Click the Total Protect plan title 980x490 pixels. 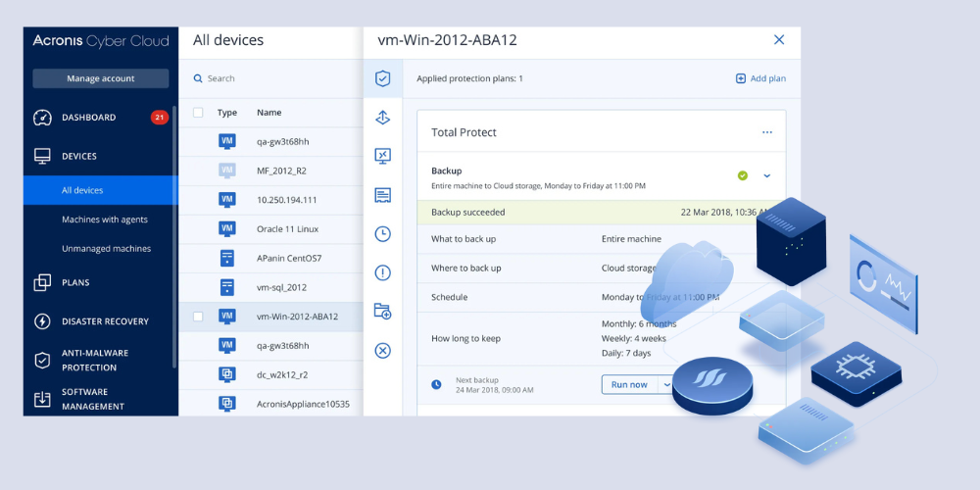(x=464, y=132)
